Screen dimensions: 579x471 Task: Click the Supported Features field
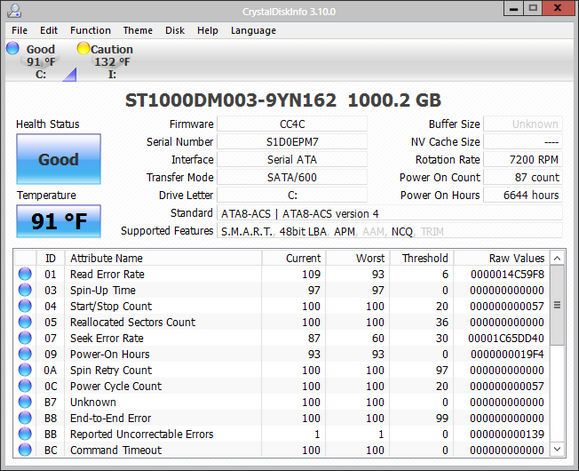pos(390,231)
